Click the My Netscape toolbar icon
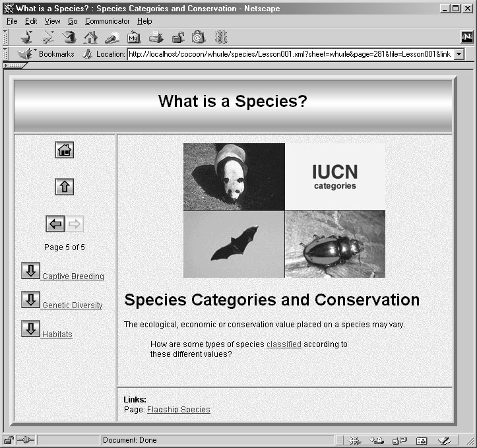Image resolution: width=477 pixels, height=448 pixels. tap(134, 37)
